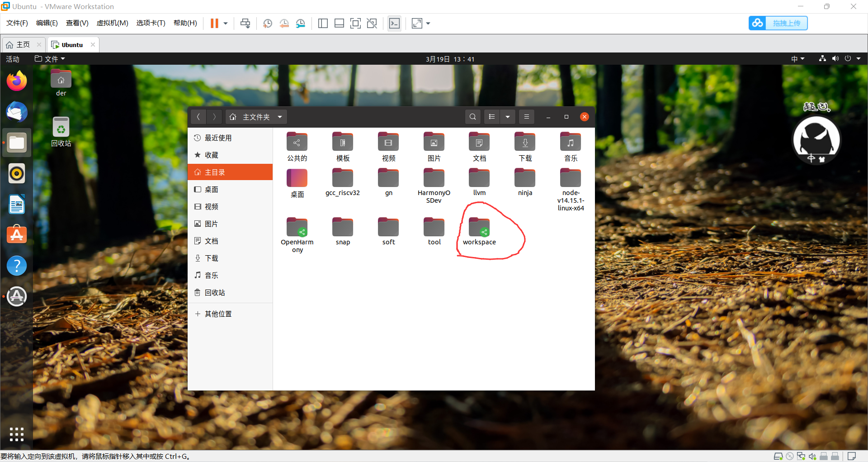Select the gcc_riscv32 folder
Viewport: 868px width, 462px height.
(343, 182)
